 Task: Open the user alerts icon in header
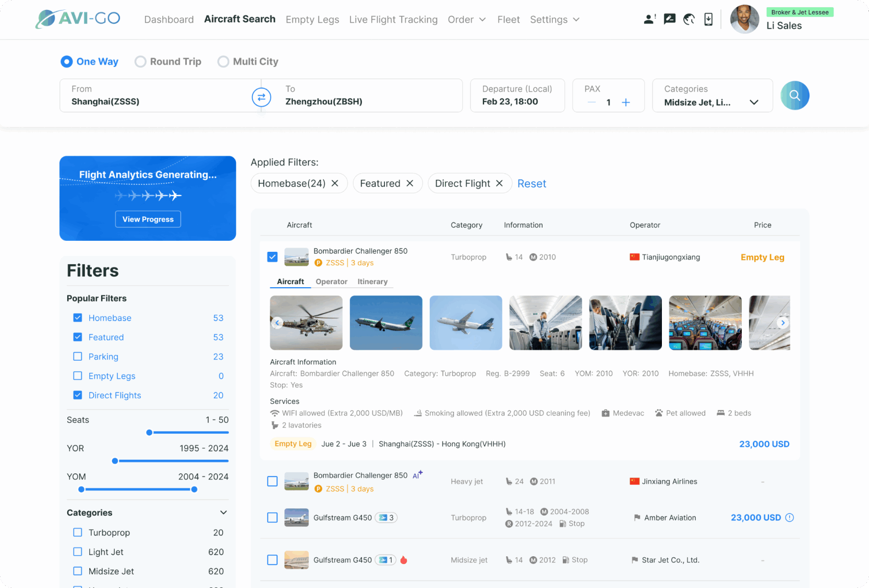coord(649,19)
